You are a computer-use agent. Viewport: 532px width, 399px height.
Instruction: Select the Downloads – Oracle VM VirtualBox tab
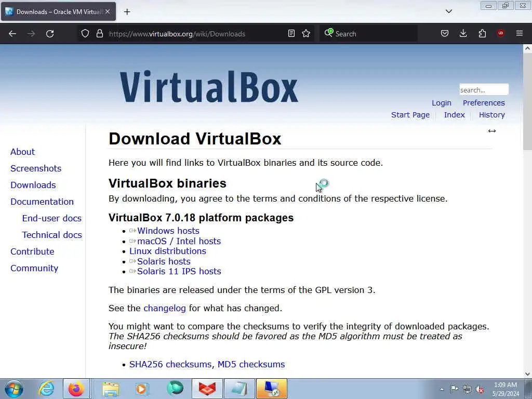point(58,11)
